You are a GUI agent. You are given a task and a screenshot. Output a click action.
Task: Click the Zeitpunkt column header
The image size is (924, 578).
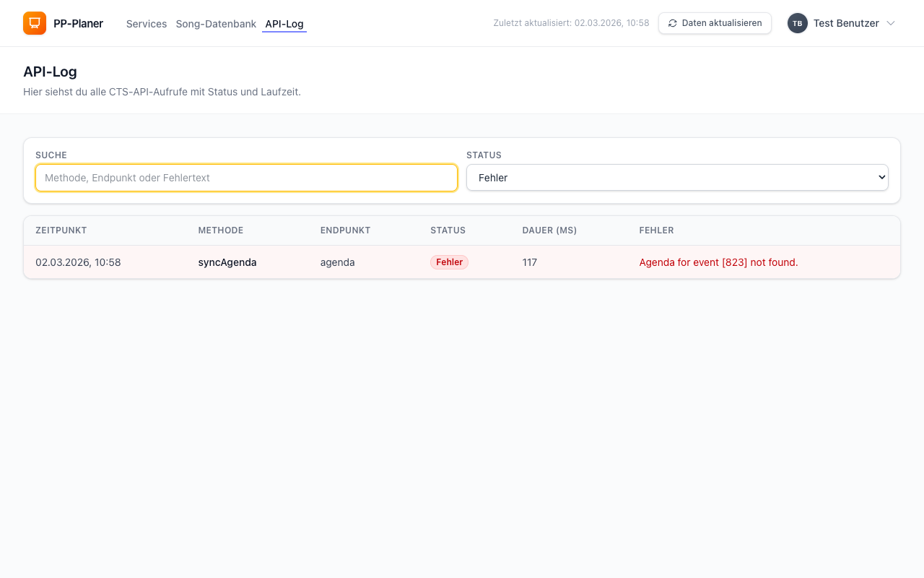pyautogui.click(x=61, y=230)
